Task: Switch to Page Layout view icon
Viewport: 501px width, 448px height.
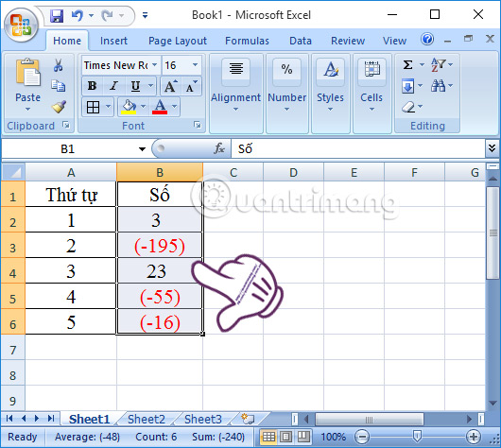Action: (286, 437)
